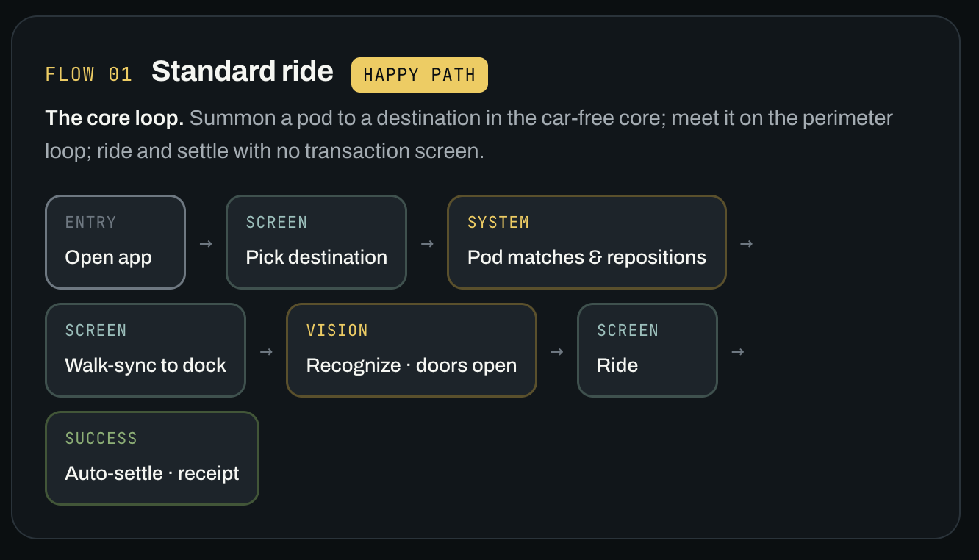Click the SYSTEM label in the flow

pos(498,222)
